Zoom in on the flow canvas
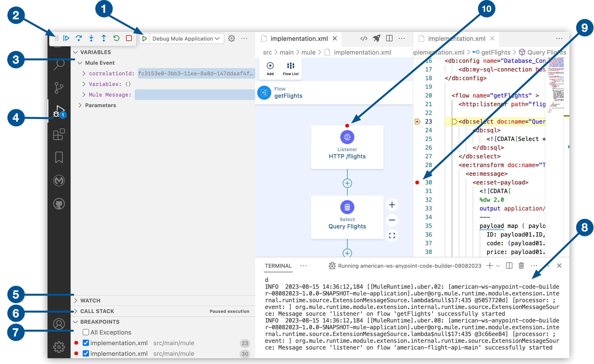The height and width of the screenshot is (364, 594). (x=392, y=205)
